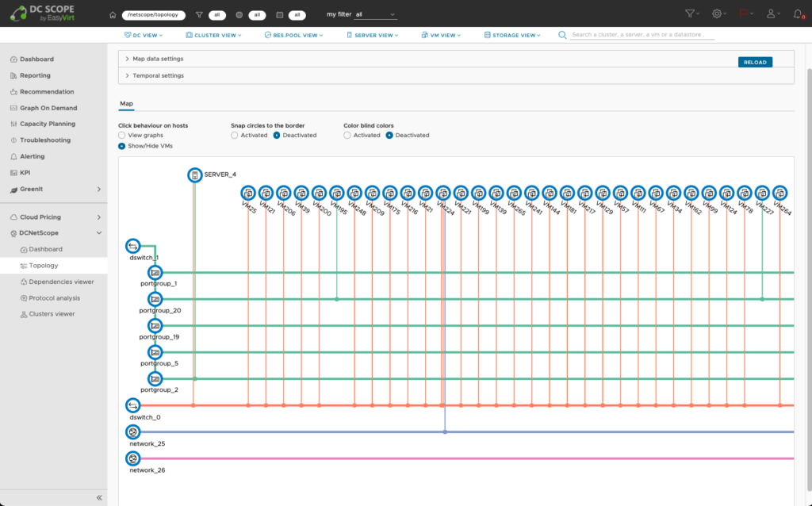Click the SERVER_4 host icon

[195, 174]
